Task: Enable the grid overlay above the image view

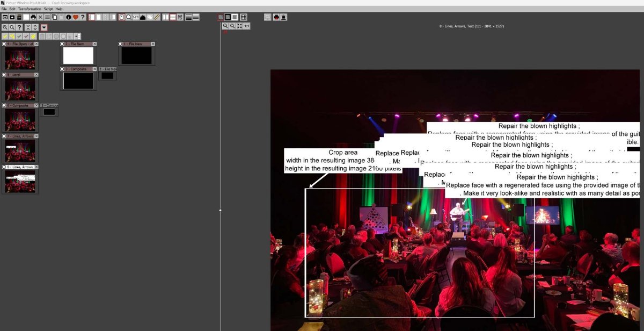Action: pos(244,17)
